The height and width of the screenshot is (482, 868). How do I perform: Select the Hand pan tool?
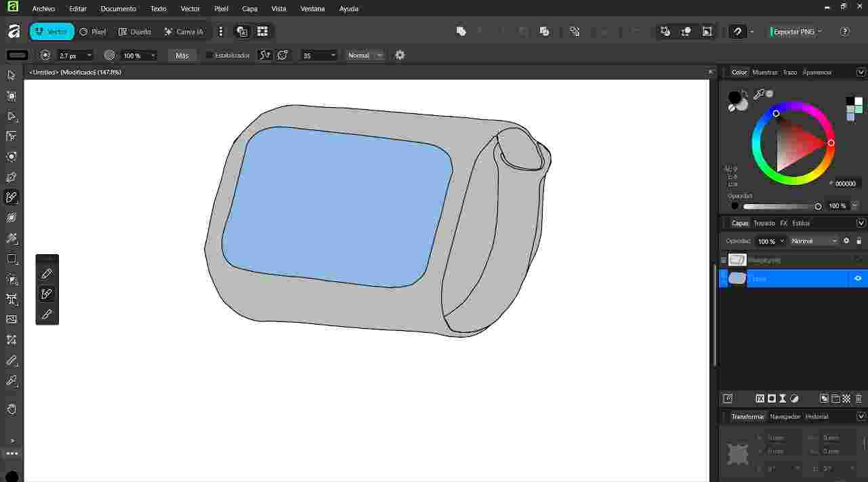12,409
